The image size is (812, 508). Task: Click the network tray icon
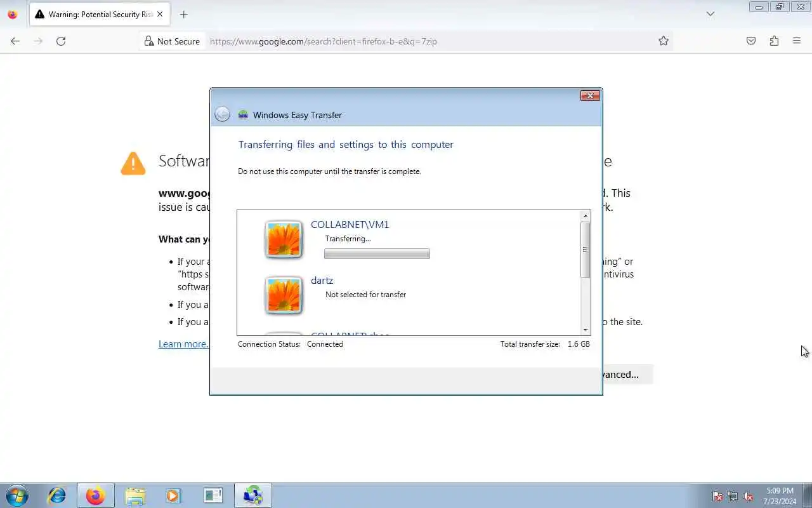tap(733, 496)
